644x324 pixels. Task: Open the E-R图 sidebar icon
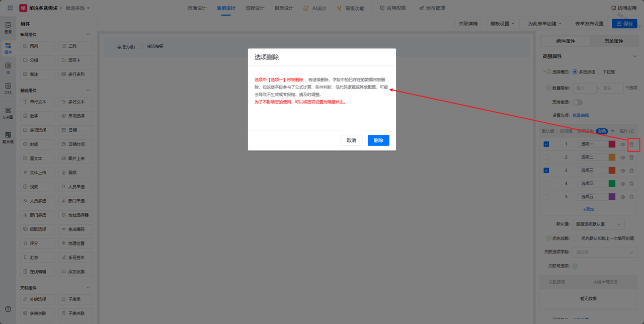pyautogui.click(x=8, y=113)
